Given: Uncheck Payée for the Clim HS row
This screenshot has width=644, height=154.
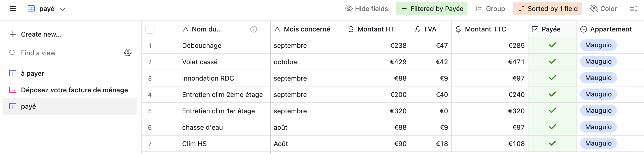Looking at the screenshot, I should click(552, 143).
